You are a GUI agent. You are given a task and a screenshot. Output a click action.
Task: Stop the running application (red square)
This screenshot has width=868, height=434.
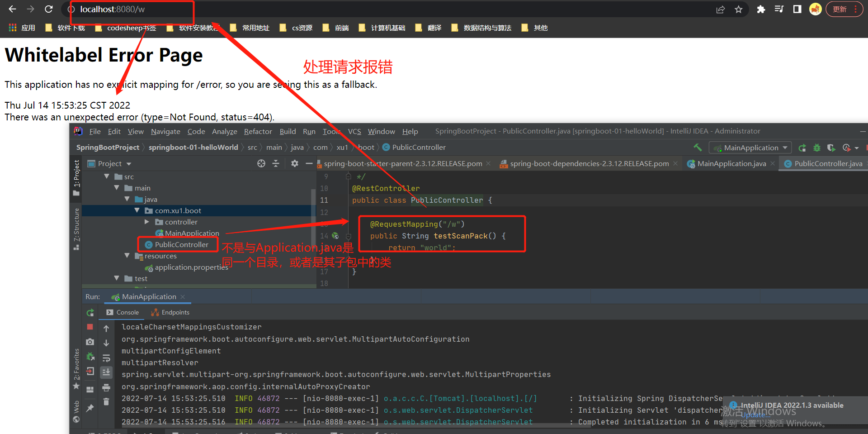[x=90, y=327]
